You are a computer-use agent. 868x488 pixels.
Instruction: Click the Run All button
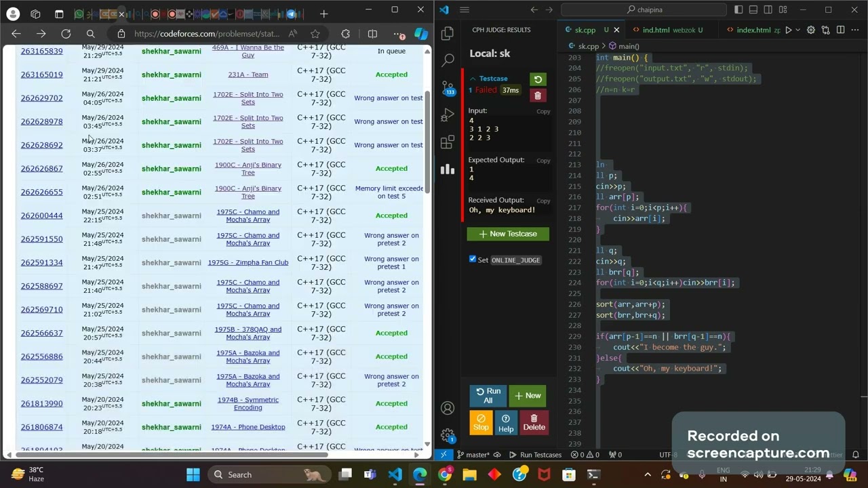488,396
